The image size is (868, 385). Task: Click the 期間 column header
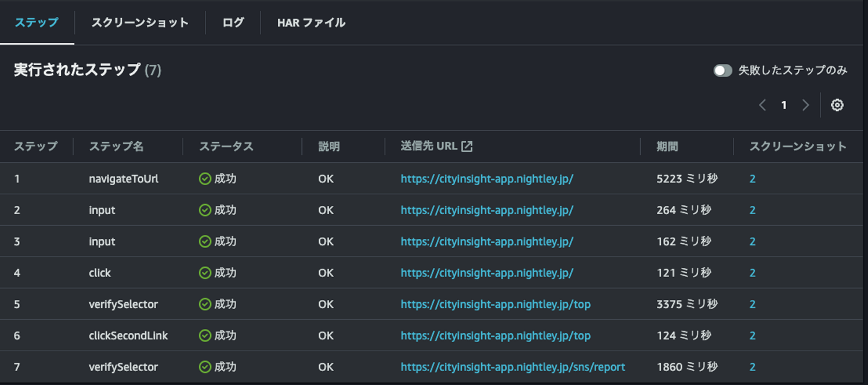[x=667, y=147]
